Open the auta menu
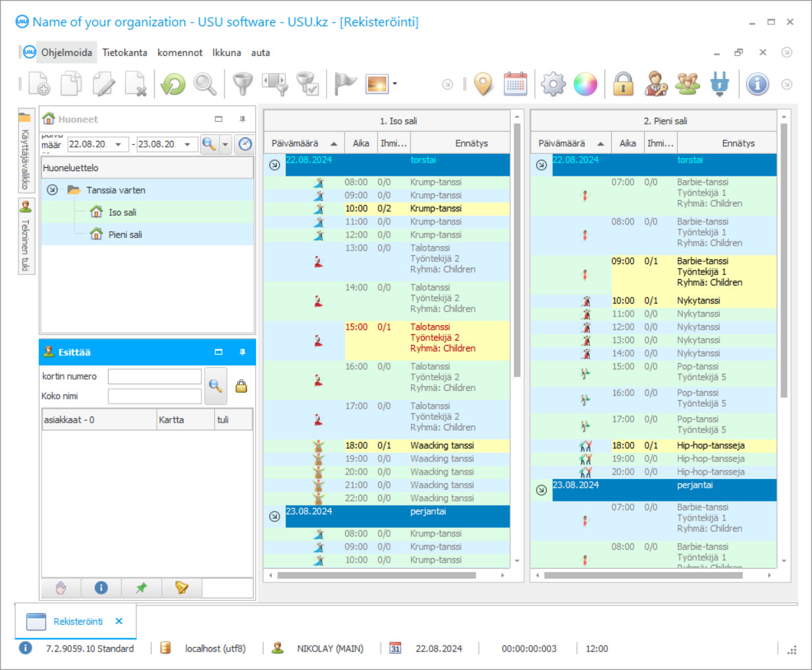Viewport: 812px width, 670px height. pyautogui.click(x=261, y=53)
